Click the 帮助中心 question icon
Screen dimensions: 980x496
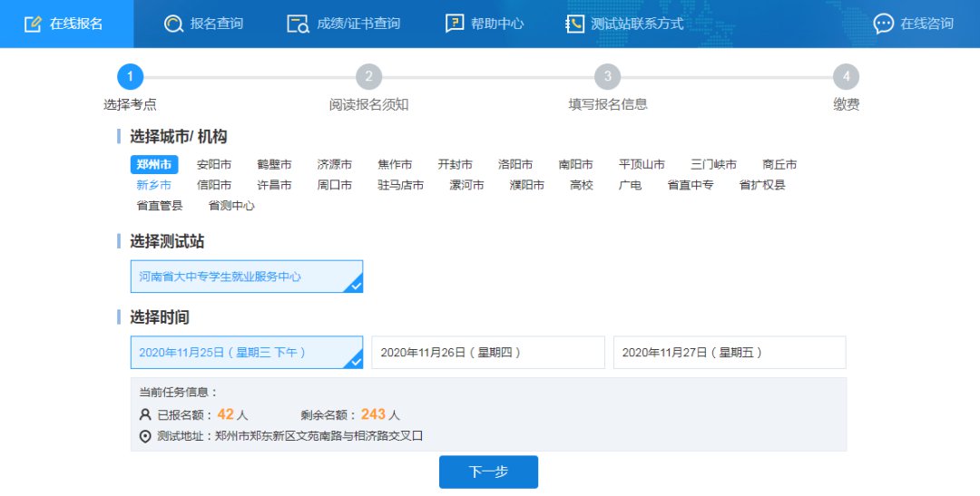click(x=455, y=24)
